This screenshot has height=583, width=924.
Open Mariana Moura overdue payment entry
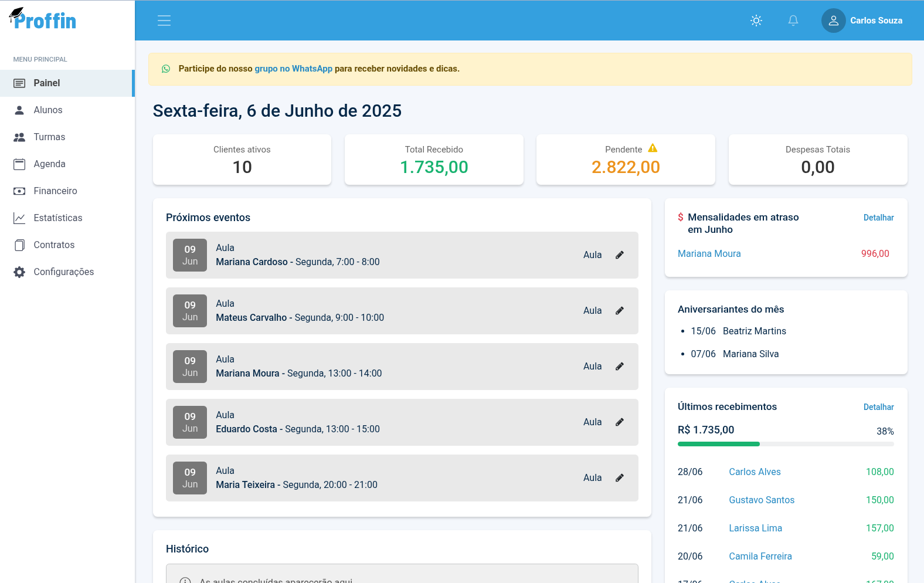[x=709, y=254]
